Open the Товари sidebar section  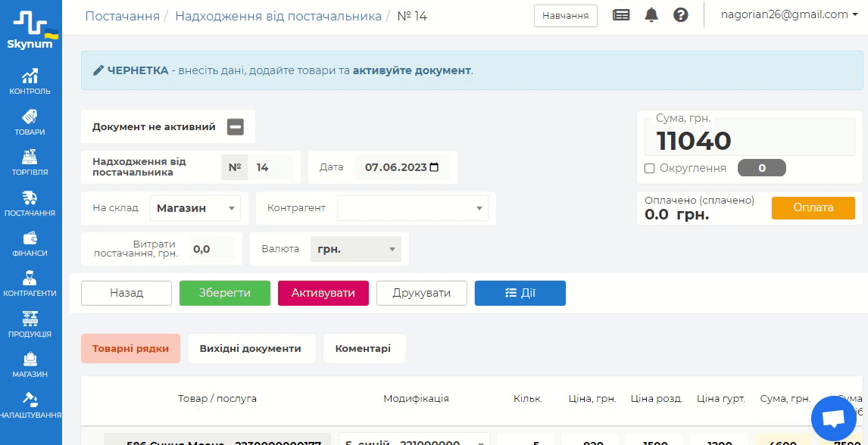30,123
